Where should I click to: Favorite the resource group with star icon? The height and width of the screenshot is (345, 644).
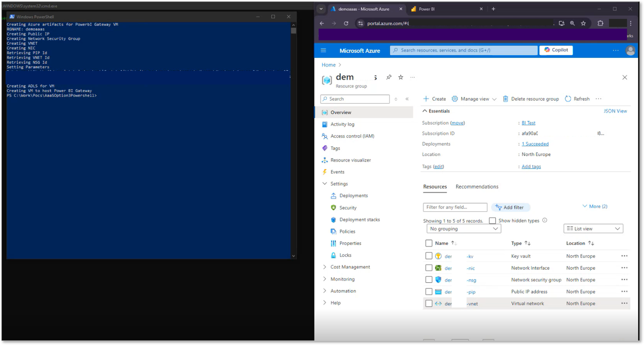pos(400,77)
